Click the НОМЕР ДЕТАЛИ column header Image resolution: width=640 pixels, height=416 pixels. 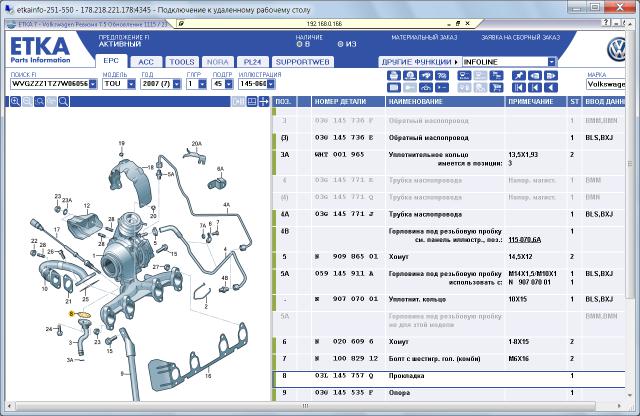click(x=348, y=102)
